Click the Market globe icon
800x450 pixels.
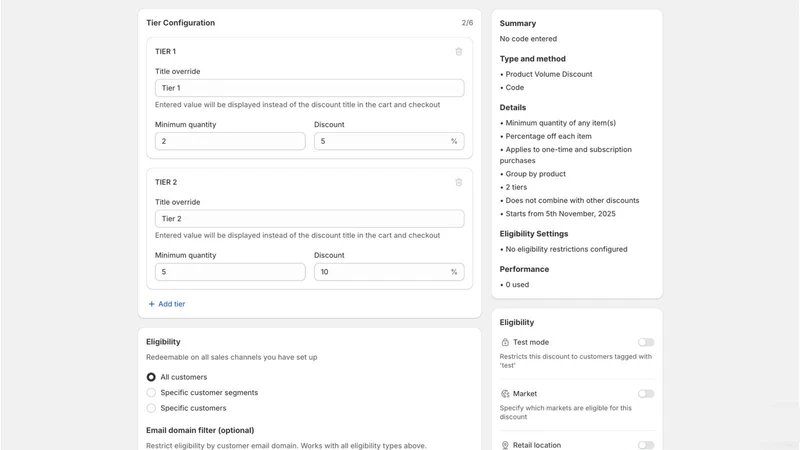(505, 394)
